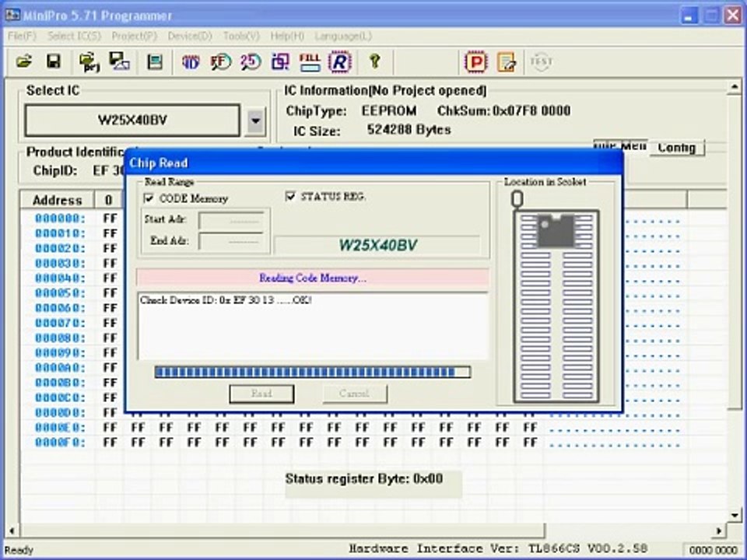Click the greyed TEST toolbar icon
The image size is (747, 560).
click(541, 62)
